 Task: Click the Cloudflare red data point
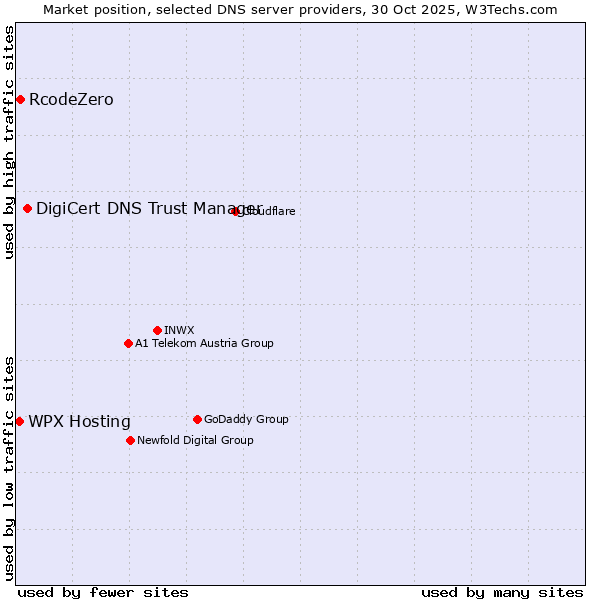[236, 211]
